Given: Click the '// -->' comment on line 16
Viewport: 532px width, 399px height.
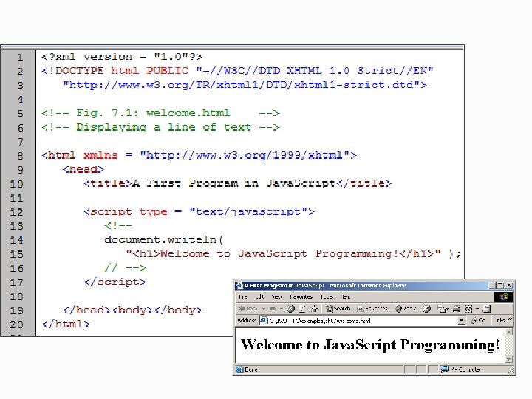Looking at the screenshot, I should point(125,268).
